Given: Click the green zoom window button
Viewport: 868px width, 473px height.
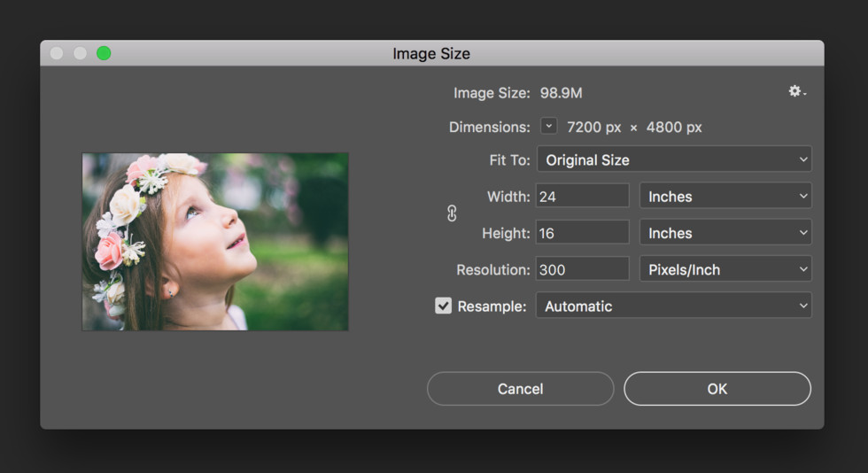Looking at the screenshot, I should 104,53.
